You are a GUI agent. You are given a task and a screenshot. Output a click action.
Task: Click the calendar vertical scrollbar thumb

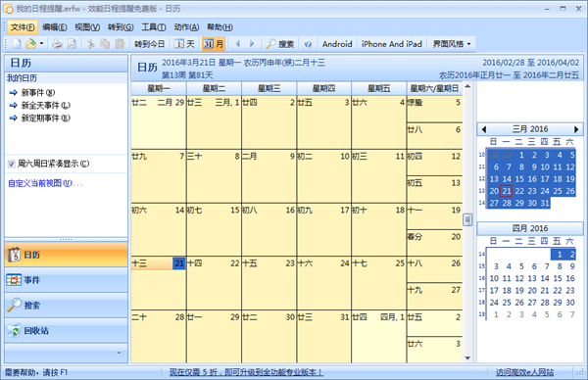pyautogui.click(x=467, y=219)
